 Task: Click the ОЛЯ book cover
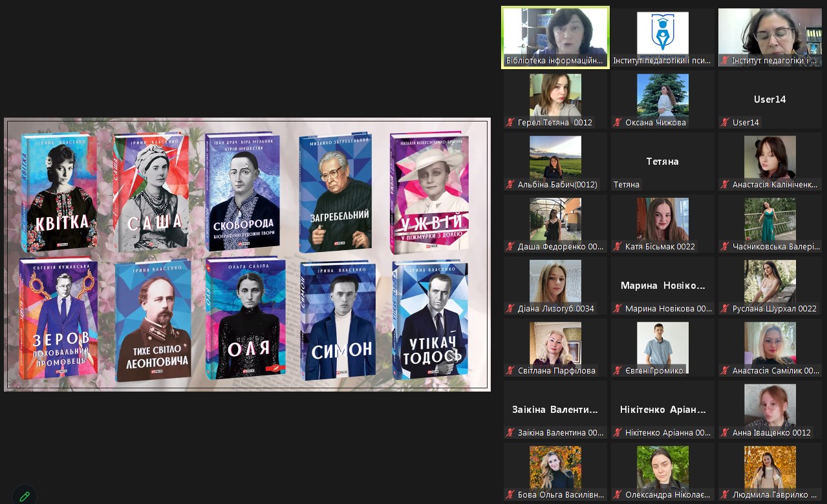click(246, 318)
